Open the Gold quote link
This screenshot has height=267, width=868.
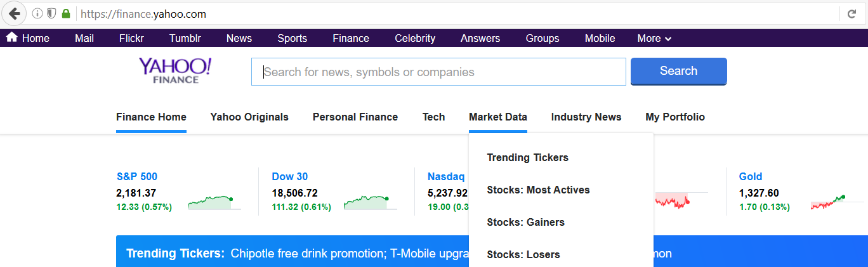[750, 176]
